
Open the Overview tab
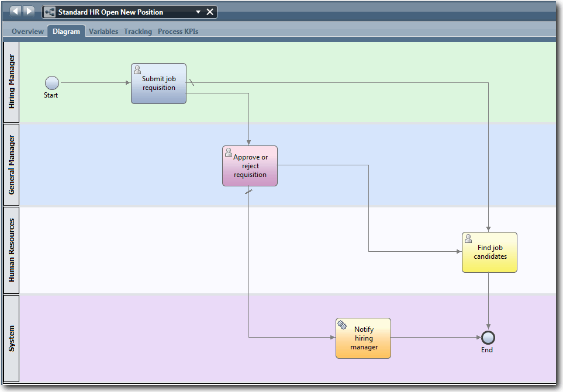(27, 32)
